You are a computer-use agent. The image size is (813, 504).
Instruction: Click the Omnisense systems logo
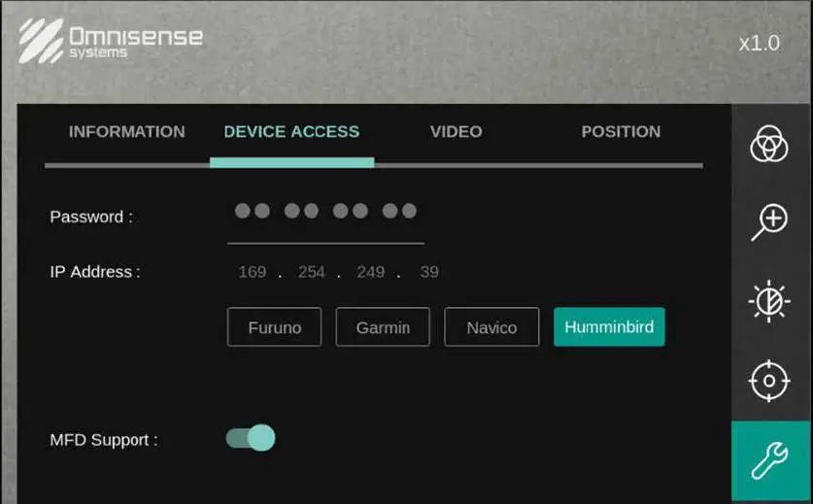pyautogui.click(x=111, y=41)
